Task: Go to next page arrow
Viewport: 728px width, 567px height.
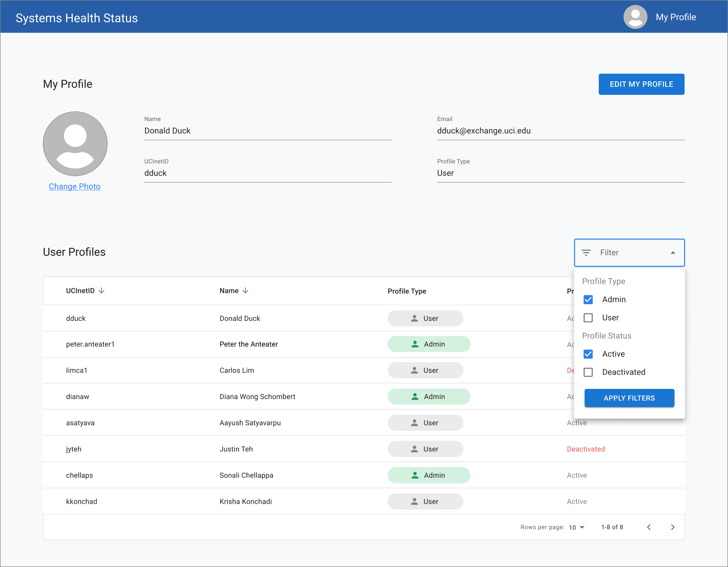Action: [x=672, y=527]
